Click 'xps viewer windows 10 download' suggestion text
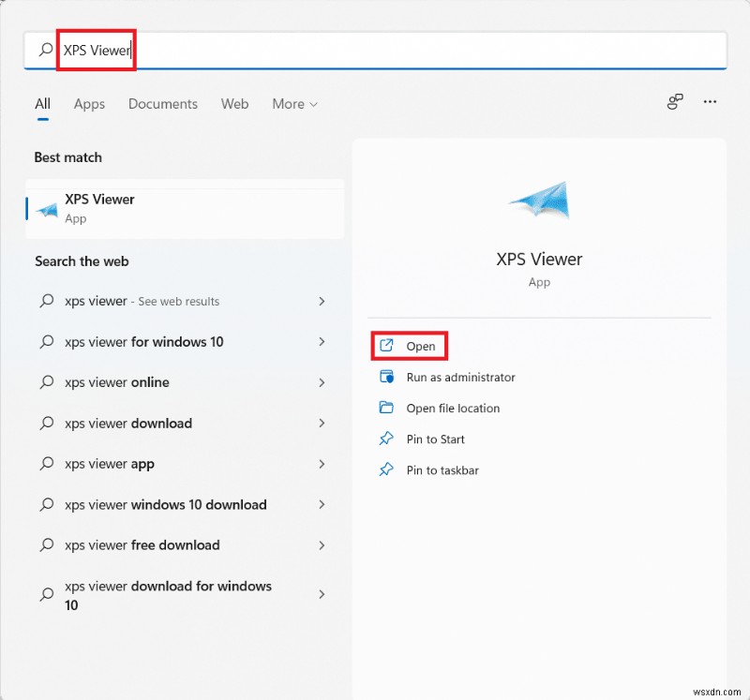The width and height of the screenshot is (750, 700). pos(166,504)
